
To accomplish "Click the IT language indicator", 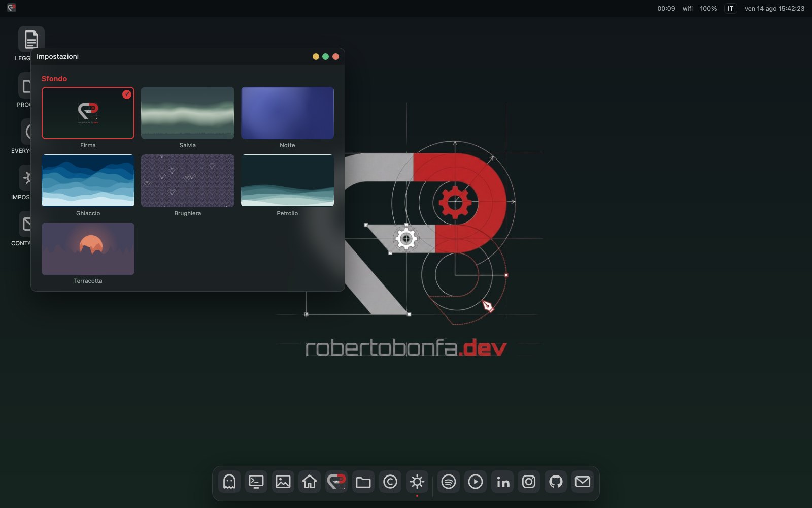I will coord(730,8).
